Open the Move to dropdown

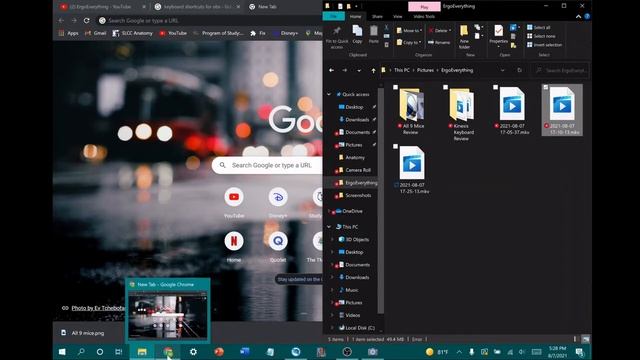pos(409,31)
